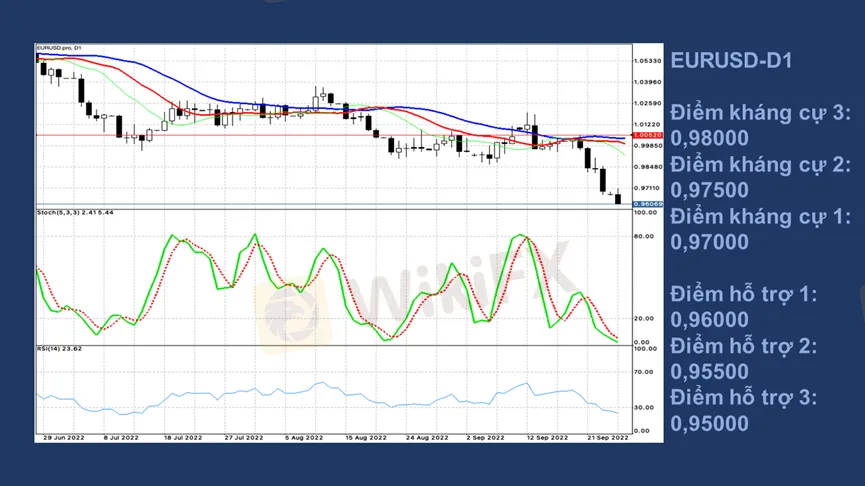This screenshot has width=865, height=486.
Task: Click the 0.98480 price axis label
Action: coord(648,167)
